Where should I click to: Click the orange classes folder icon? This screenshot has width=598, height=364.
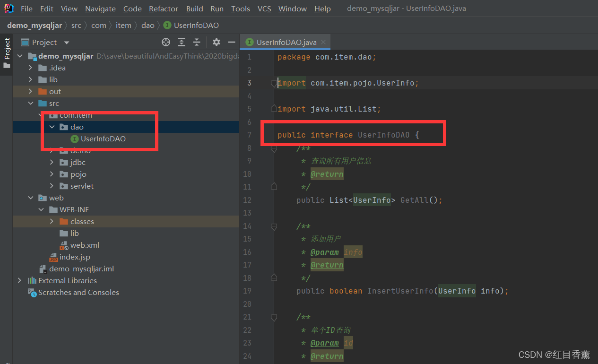(64, 221)
